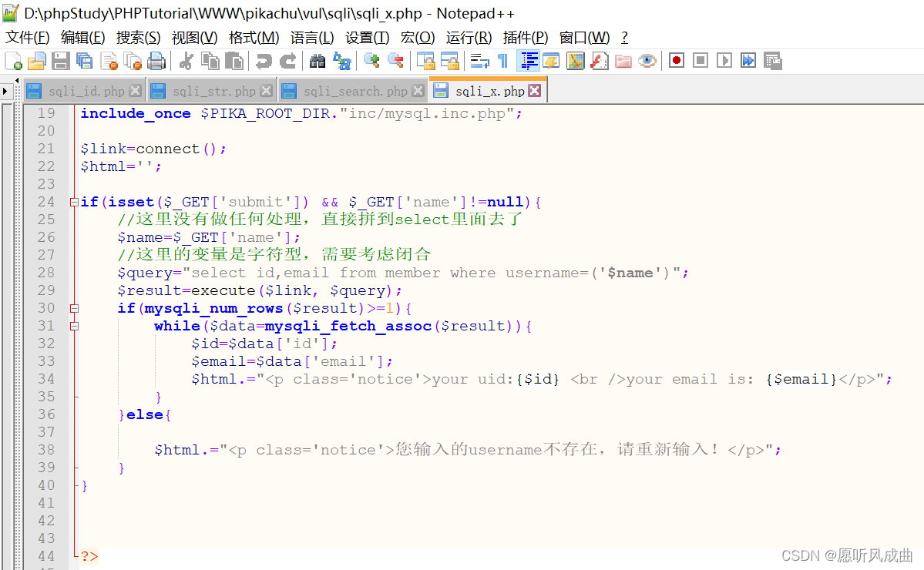This screenshot has width=924, height=570.
Task: Toggle the indent guide icon
Action: point(528,61)
